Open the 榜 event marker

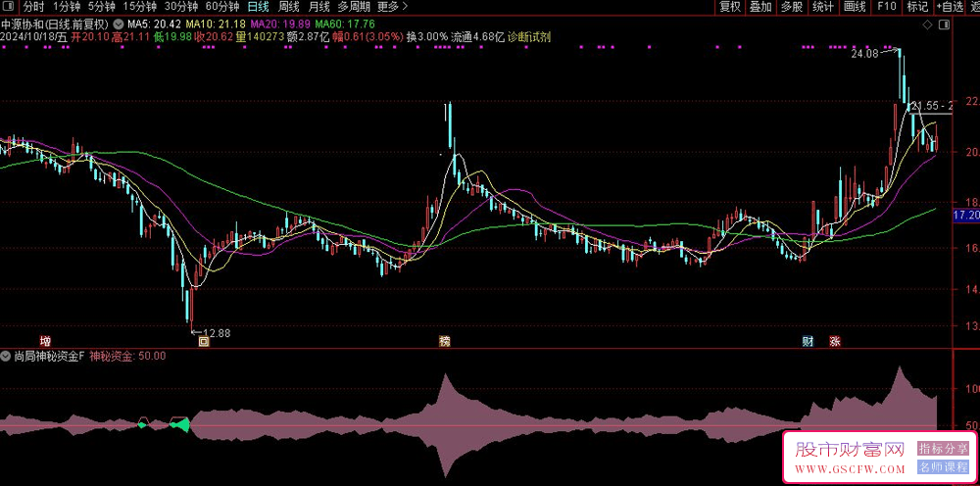(x=444, y=342)
